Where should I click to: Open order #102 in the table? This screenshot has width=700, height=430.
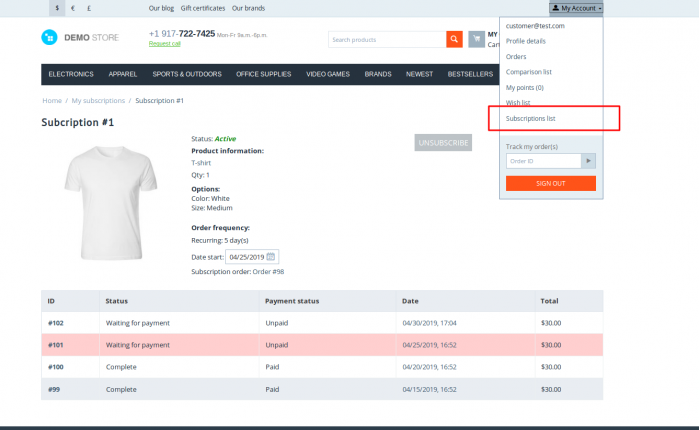tap(56, 323)
